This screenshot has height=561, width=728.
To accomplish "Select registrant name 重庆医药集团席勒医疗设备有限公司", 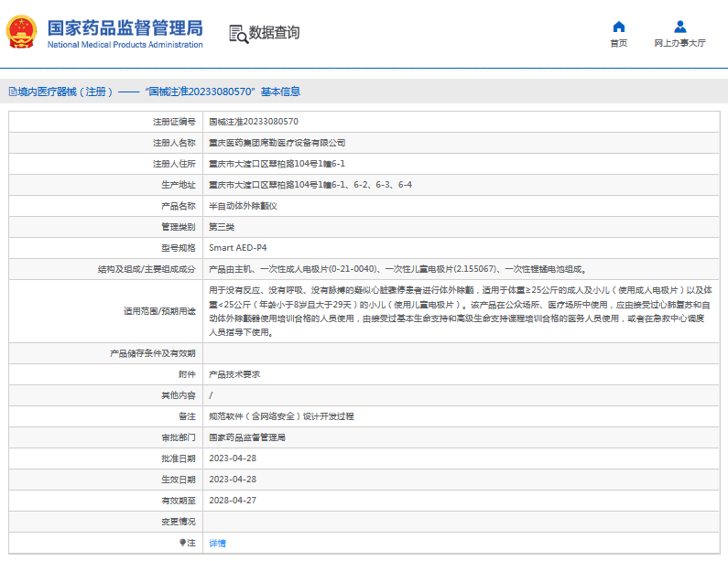I will click(x=277, y=143).
